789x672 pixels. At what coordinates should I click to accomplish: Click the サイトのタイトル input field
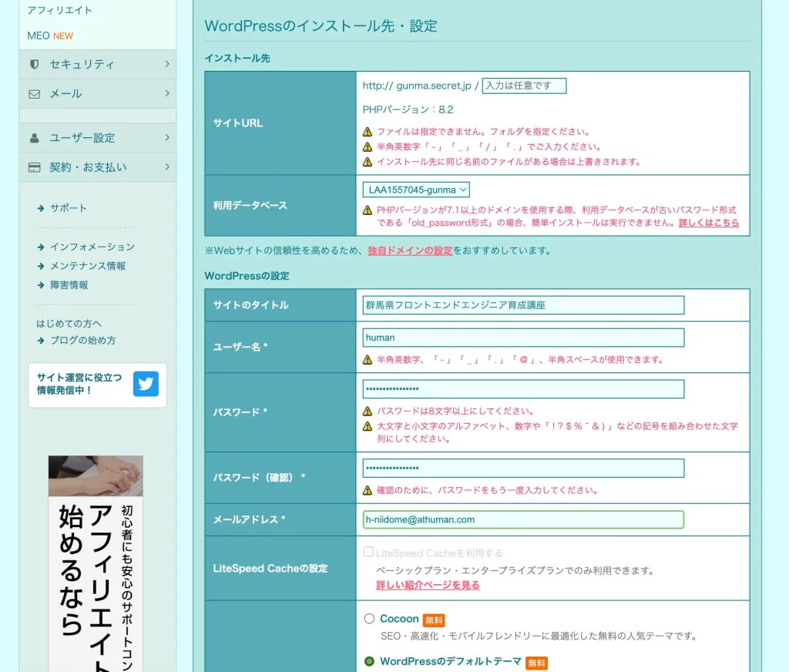(x=523, y=305)
